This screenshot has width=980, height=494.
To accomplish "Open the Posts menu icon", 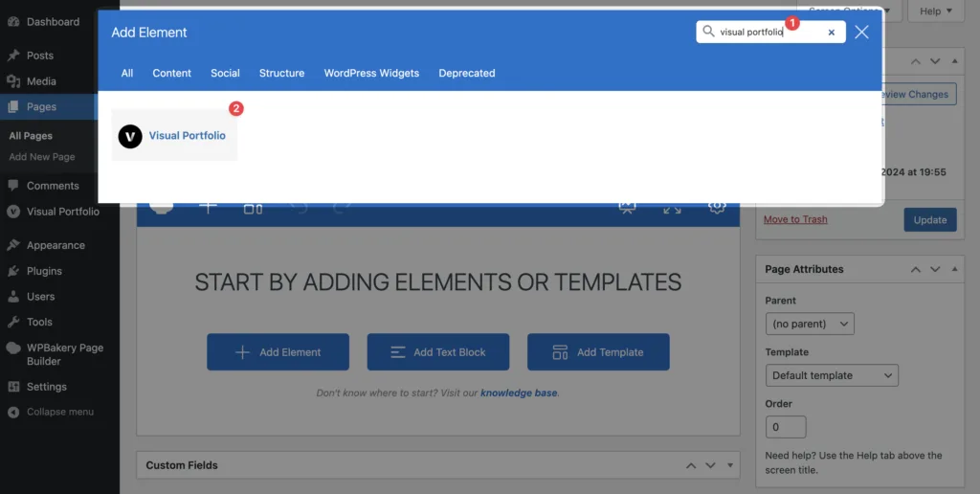I will (x=13, y=56).
